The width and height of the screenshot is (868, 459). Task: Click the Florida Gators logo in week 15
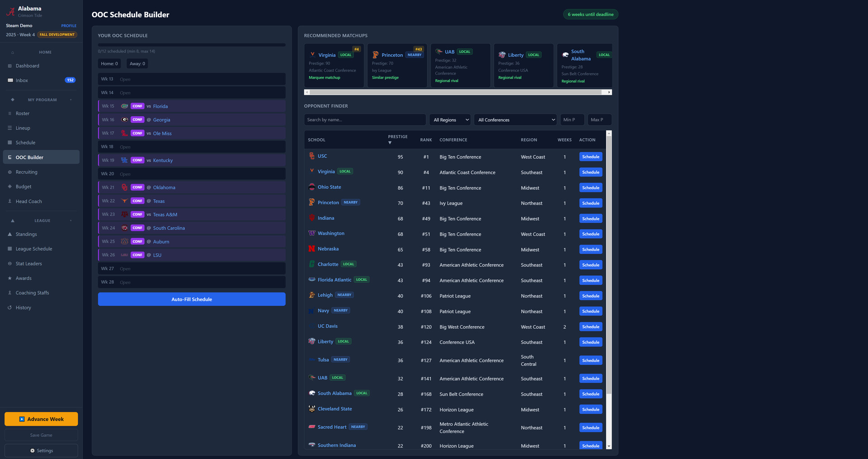124,106
